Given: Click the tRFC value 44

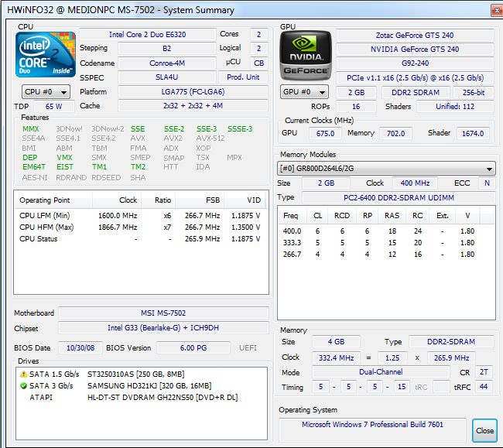Looking at the screenshot, I should [x=484, y=387].
